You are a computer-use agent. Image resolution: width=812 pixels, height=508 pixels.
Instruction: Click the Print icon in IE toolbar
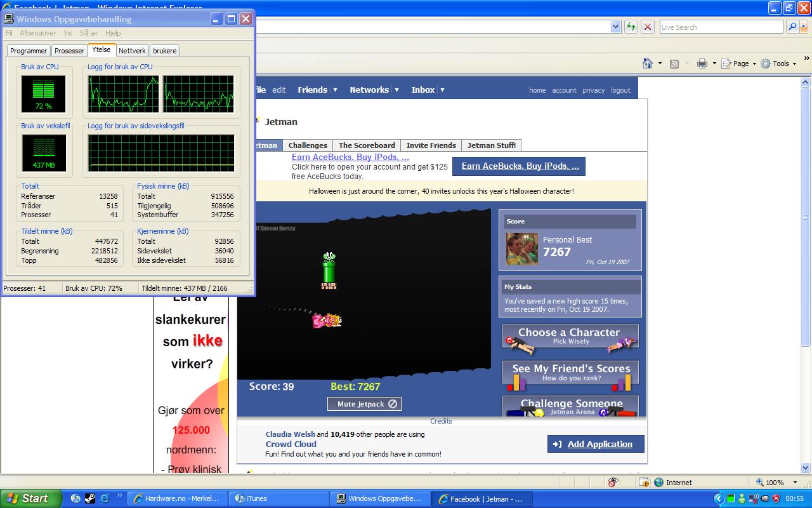tap(702, 63)
